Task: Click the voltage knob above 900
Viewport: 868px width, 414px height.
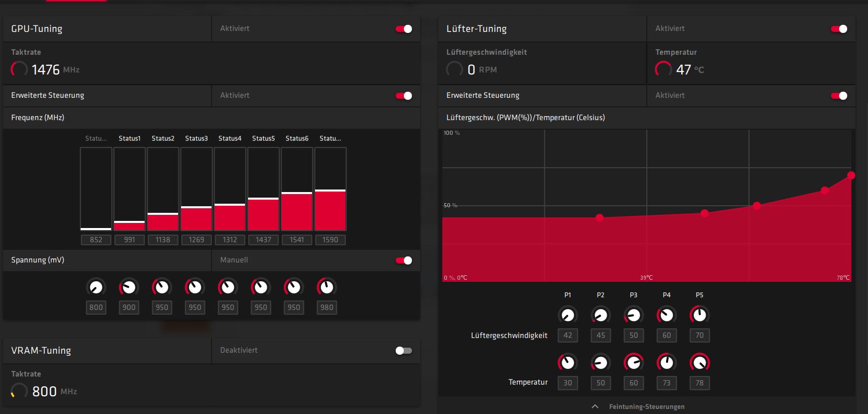Action: click(129, 287)
